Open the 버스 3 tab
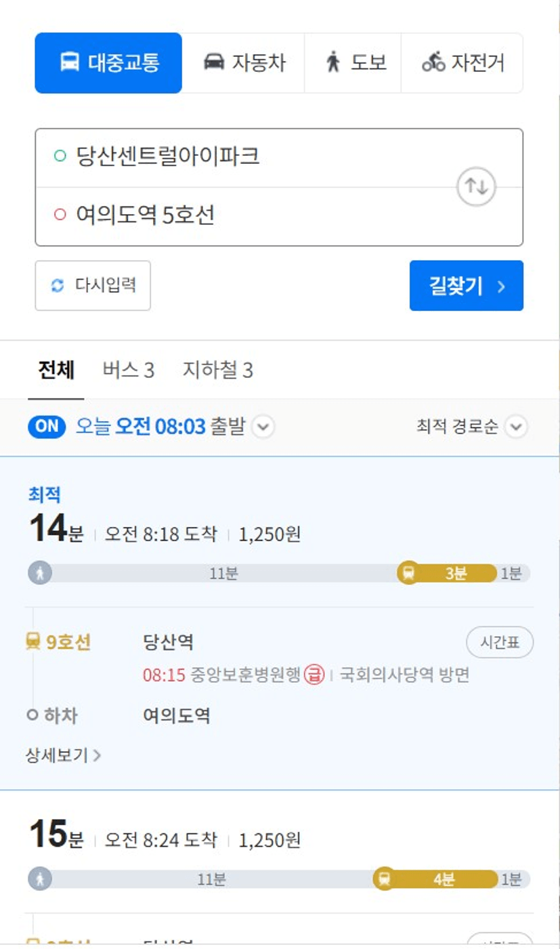This screenshot has width=560, height=949. point(129,370)
